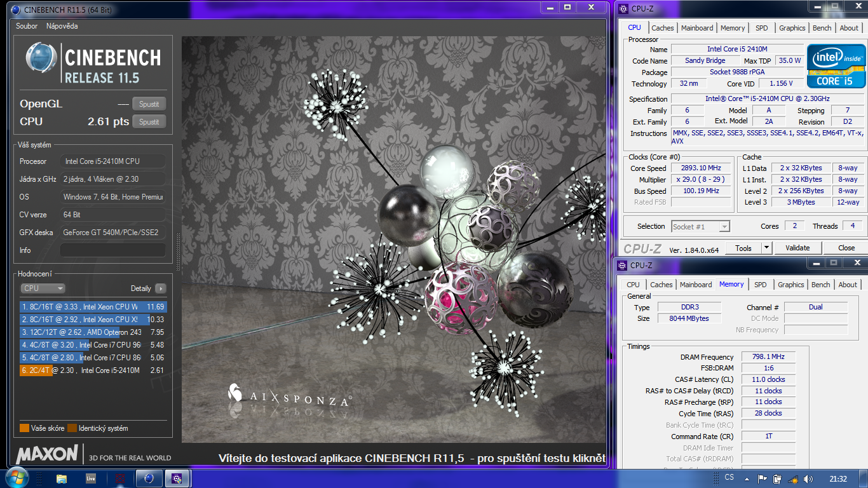Screen dimensions: 868x488
Task: Open About tab in CPU-Z memory window
Action: coord(848,285)
